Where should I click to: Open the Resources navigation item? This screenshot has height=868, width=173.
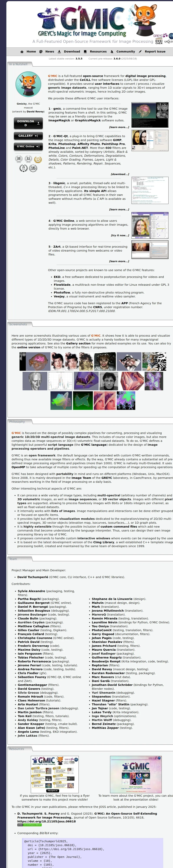(x=95, y=52)
